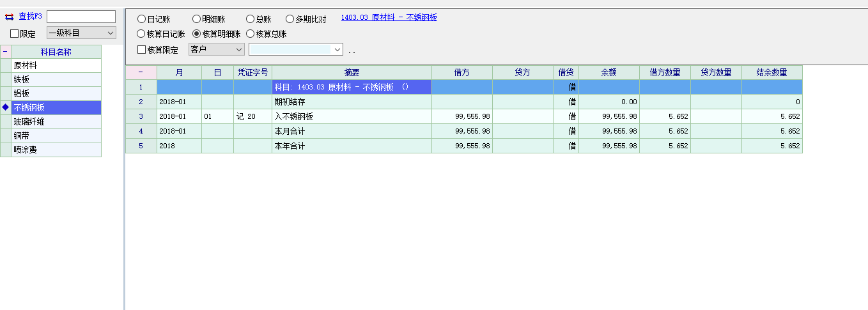Viewport: 868px width, 310px height.
Task: Enable the 限定 checkbox
Action: click(15, 34)
